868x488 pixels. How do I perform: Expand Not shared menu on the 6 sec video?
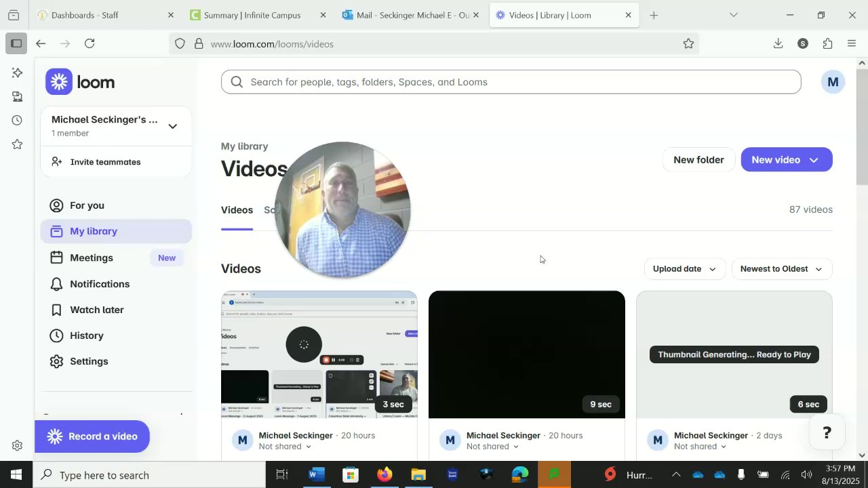coord(700,447)
